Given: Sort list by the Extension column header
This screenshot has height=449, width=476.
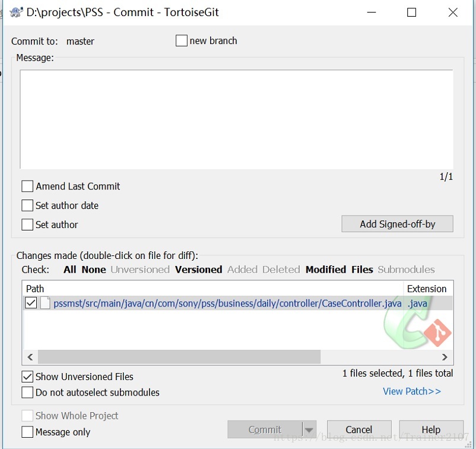Looking at the screenshot, I should coord(428,289).
